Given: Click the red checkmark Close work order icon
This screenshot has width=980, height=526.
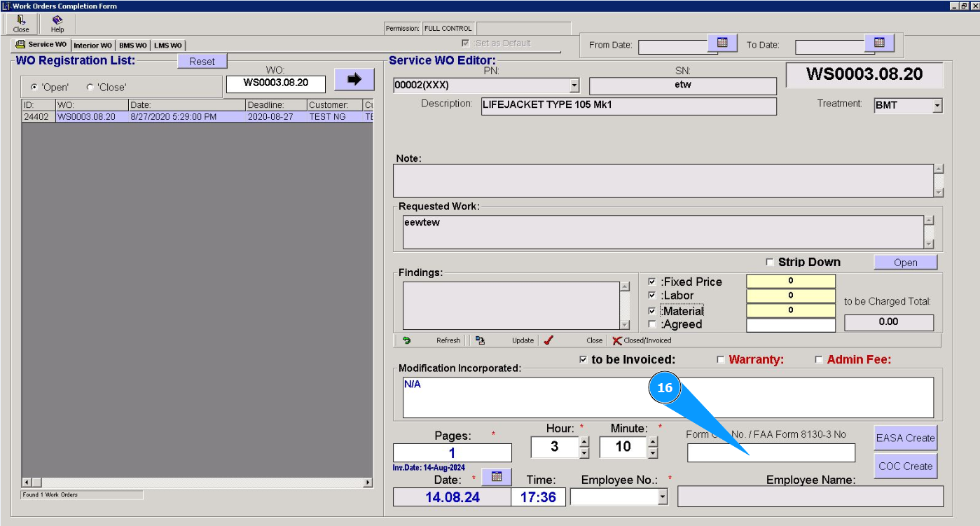Looking at the screenshot, I should (548, 340).
